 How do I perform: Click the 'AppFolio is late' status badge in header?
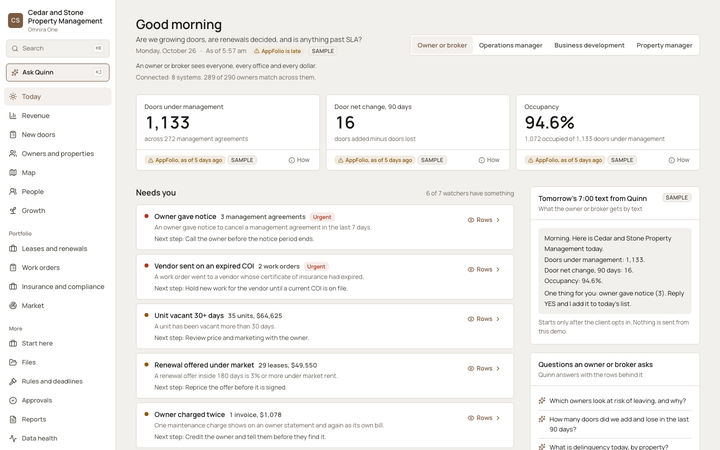coord(277,51)
